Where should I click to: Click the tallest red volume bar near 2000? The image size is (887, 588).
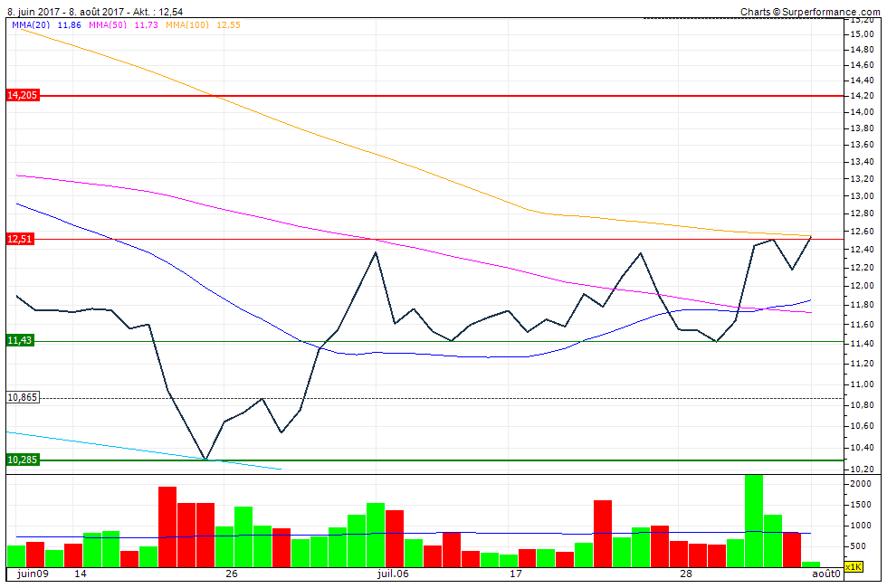[167, 526]
